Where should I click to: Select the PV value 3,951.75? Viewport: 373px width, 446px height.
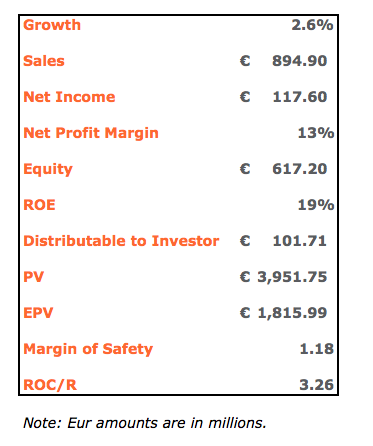(x=292, y=277)
